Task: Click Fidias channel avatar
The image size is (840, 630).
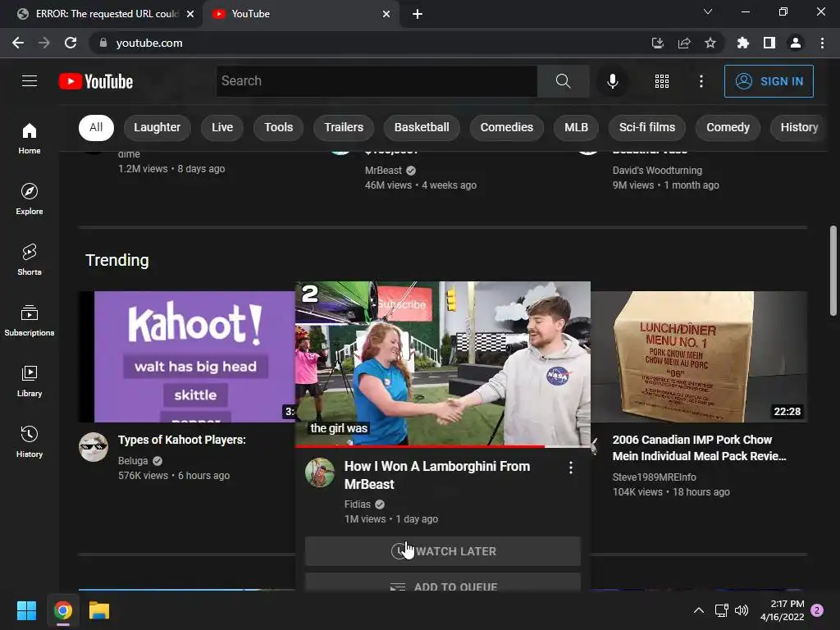Action: 320,472
